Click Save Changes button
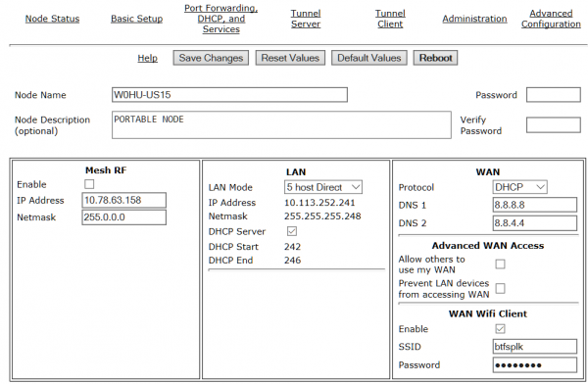Image resolution: width=588 pixels, height=384 pixels. pyautogui.click(x=211, y=58)
